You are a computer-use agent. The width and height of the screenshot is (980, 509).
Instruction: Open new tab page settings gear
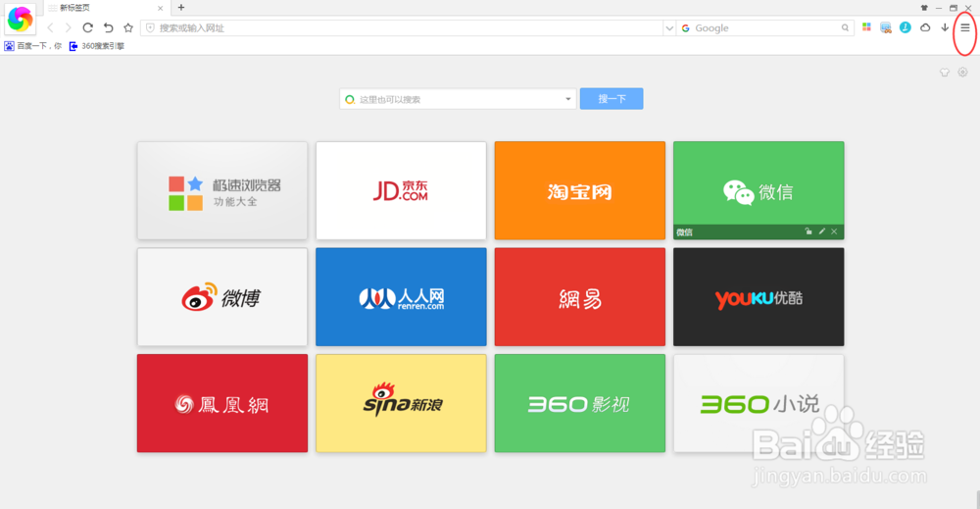[962, 73]
